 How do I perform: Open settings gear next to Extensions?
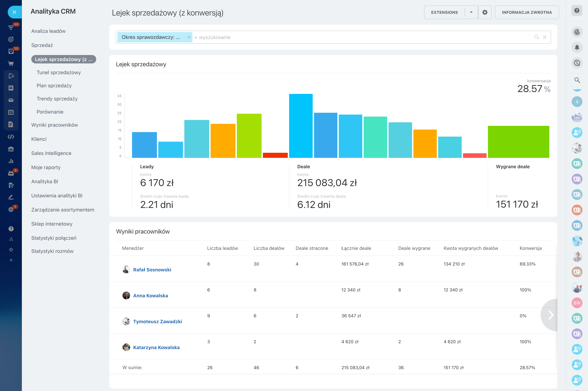(x=485, y=12)
